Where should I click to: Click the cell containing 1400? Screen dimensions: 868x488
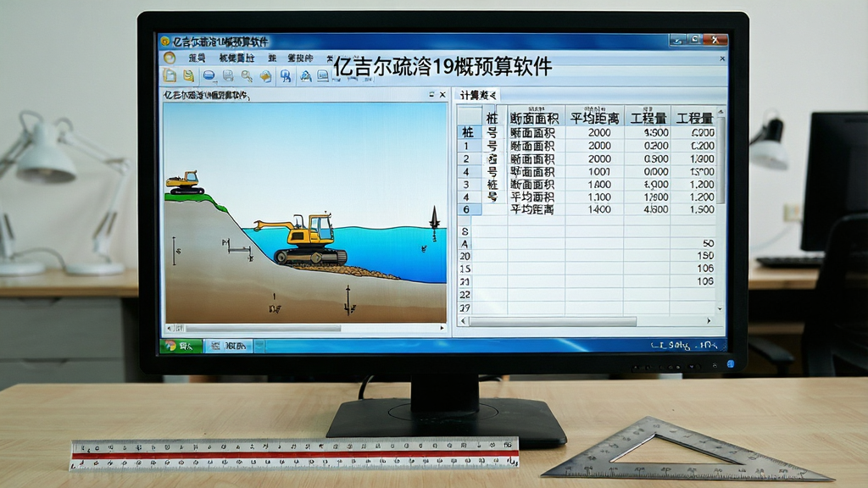(594, 210)
